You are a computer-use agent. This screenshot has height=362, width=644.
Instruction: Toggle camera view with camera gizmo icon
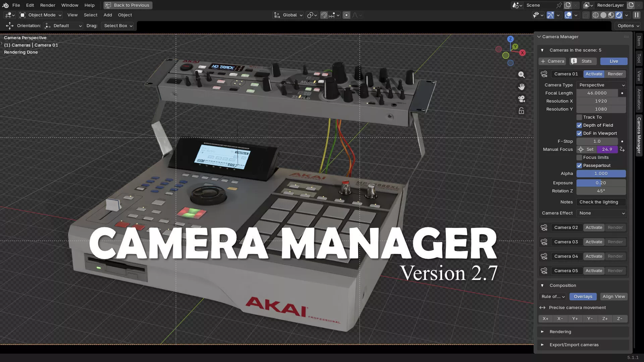click(x=521, y=99)
